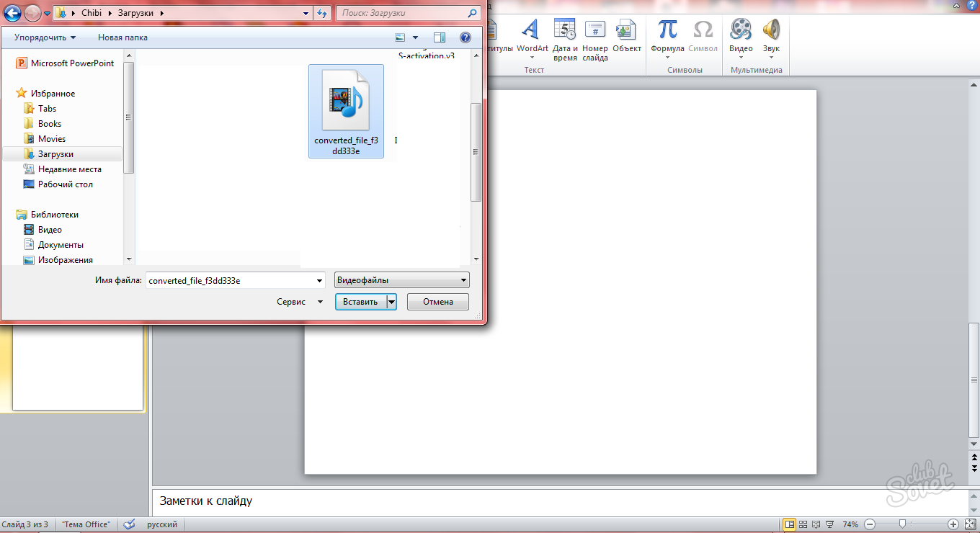The height and width of the screenshot is (533, 980).
Task: Open the Books folder in favorites
Action: [x=43, y=124]
